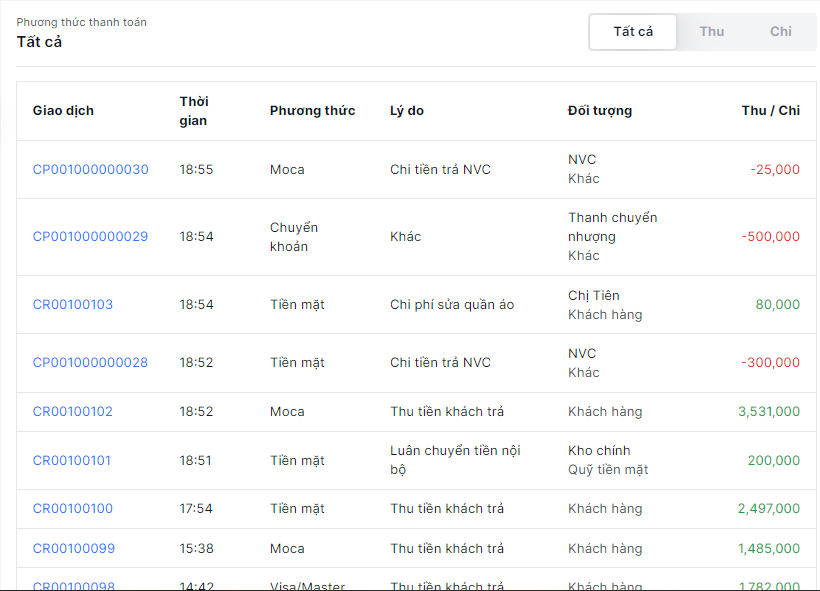The height and width of the screenshot is (591, 820).
Task: Select the "Tất cả" filter tab
Action: (633, 32)
